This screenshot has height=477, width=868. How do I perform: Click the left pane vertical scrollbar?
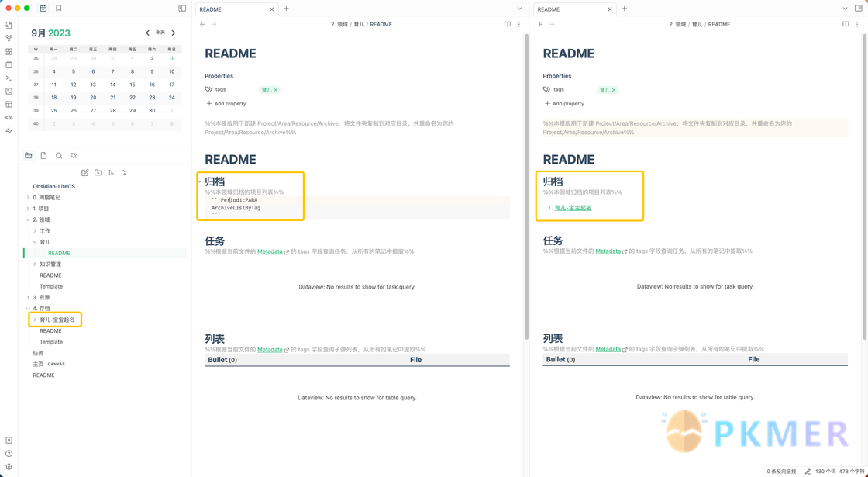coord(526,187)
